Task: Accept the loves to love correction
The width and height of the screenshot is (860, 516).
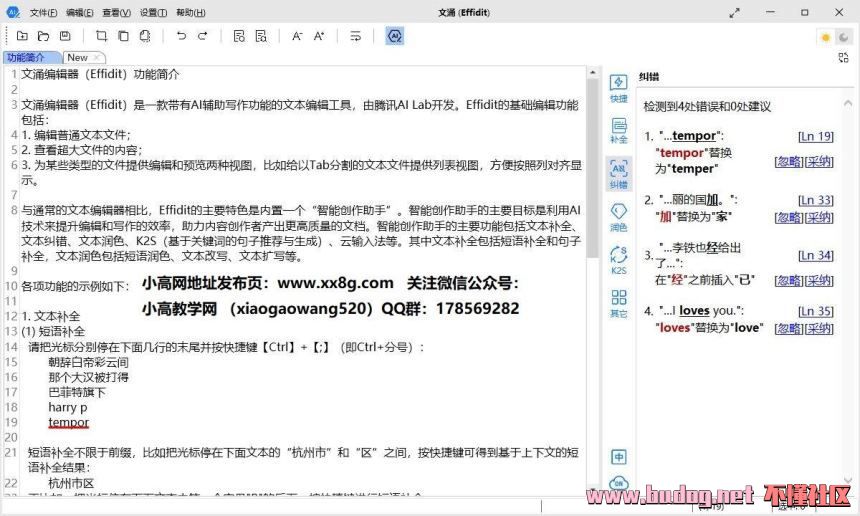Action: (x=819, y=328)
